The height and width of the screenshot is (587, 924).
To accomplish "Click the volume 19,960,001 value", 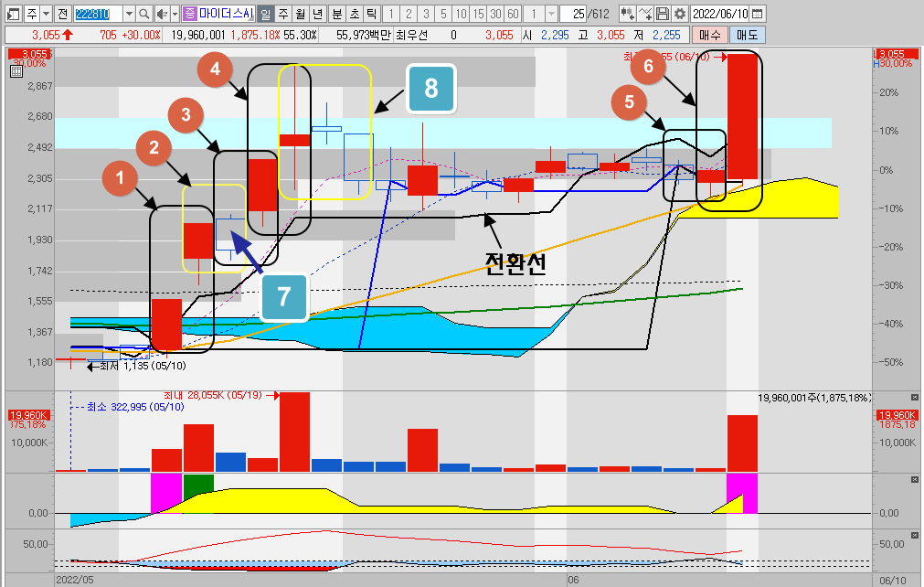I will point(198,35).
